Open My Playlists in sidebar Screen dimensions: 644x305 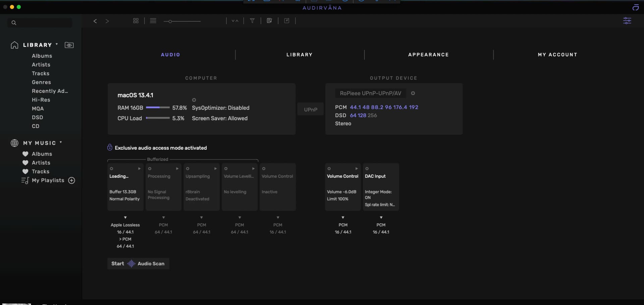[x=48, y=180]
